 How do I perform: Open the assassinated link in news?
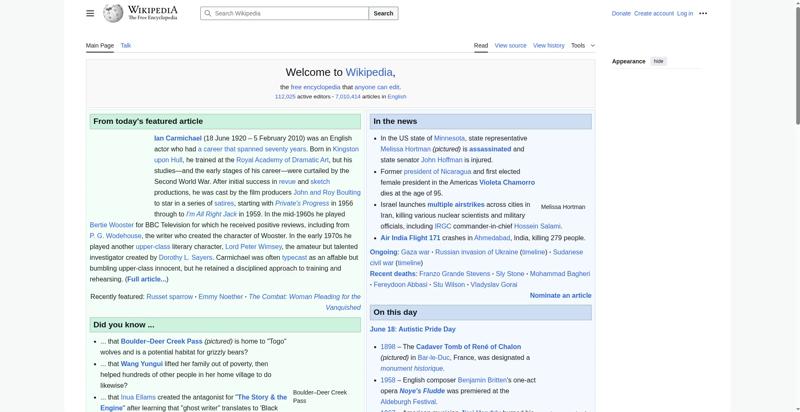click(x=490, y=149)
